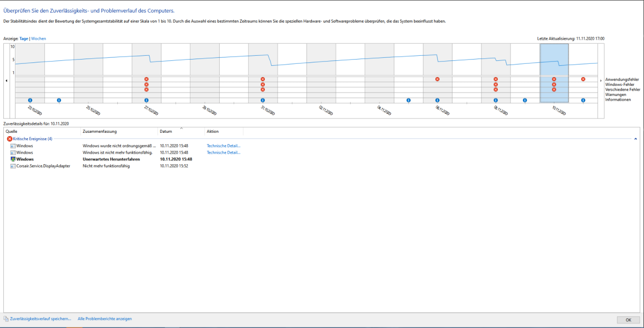Screen dimensions: 644x328
Task: Click the Informationen row label
Action: [x=618, y=100]
